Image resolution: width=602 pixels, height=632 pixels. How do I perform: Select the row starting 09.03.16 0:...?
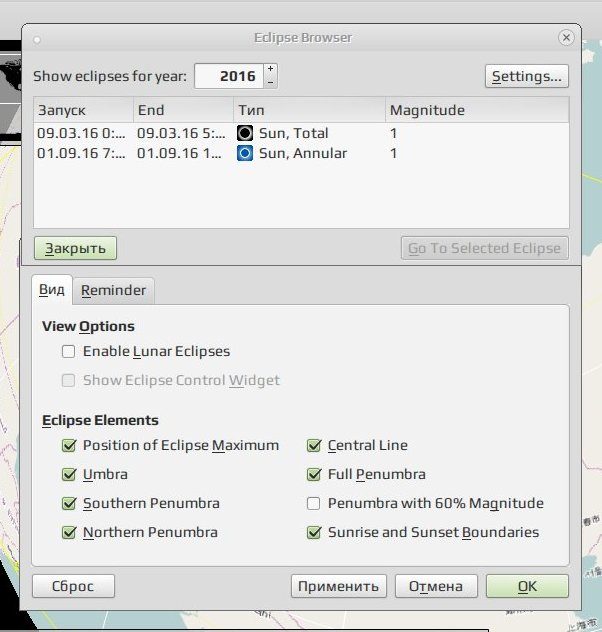tap(301, 133)
